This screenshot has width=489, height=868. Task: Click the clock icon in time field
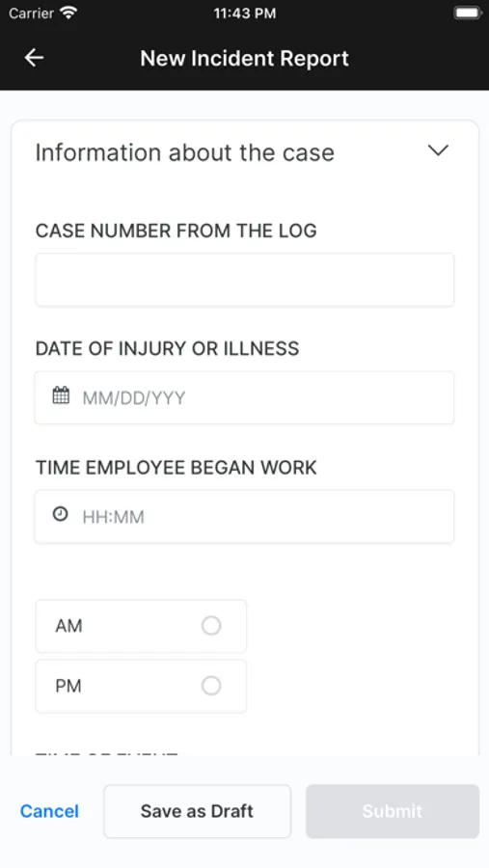[x=61, y=514]
